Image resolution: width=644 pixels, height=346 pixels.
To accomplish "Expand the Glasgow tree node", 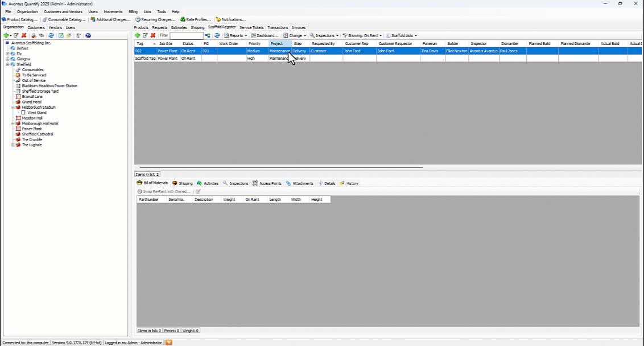I will [7, 59].
